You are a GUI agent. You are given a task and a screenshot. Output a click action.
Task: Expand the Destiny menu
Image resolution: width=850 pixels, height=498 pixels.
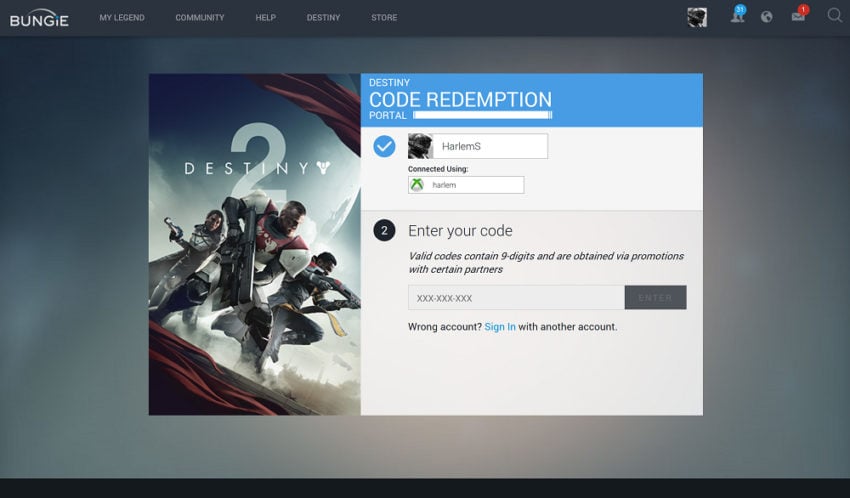coord(323,18)
